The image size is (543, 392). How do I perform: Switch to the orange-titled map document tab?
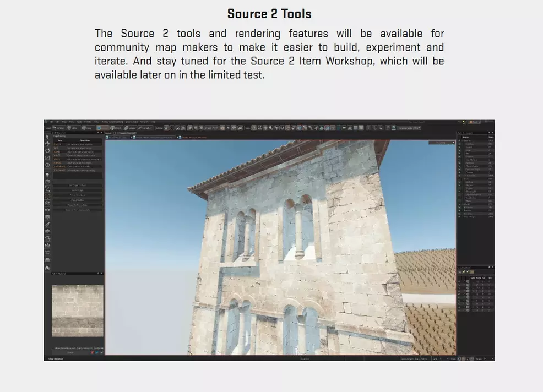[x=193, y=138]
